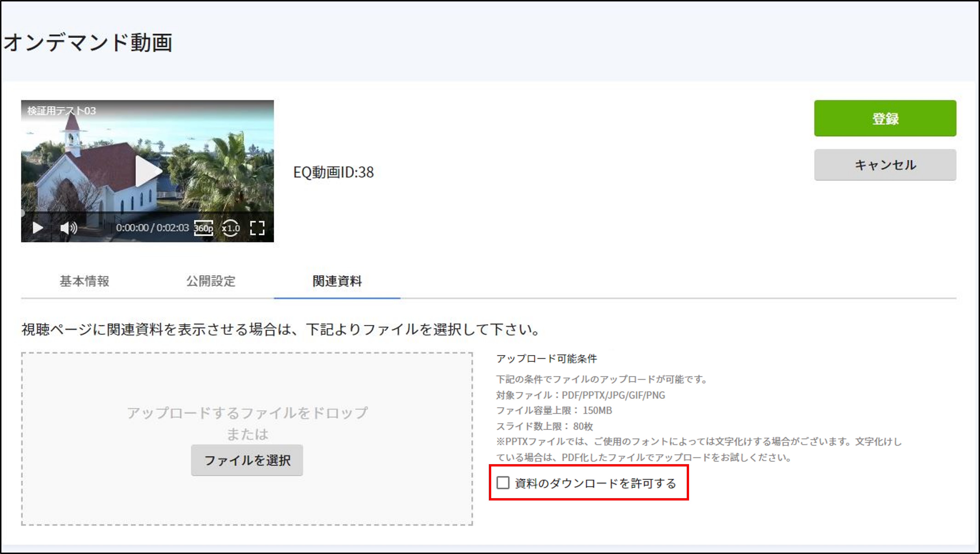Click the ファイルを選択 button
The image size is (980, 554).
click(x=247, y=460)
